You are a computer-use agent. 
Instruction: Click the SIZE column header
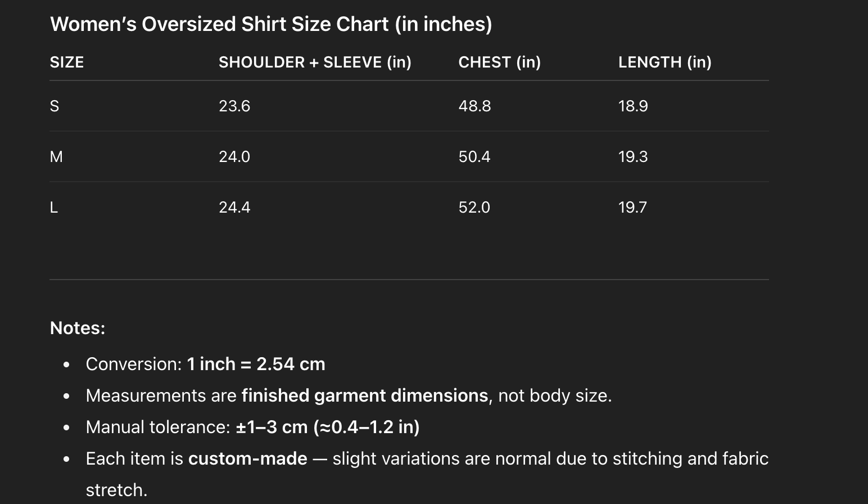pos(67,62)
